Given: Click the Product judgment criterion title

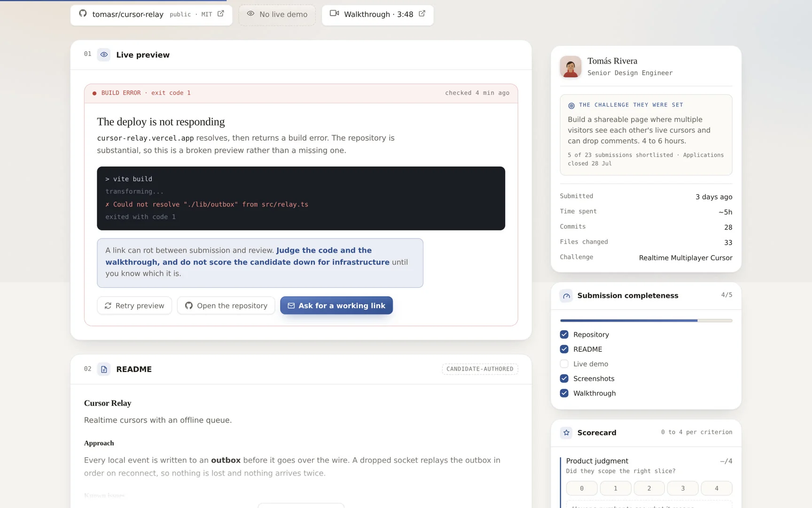Looking at the screenshot, I should [597, 461].
